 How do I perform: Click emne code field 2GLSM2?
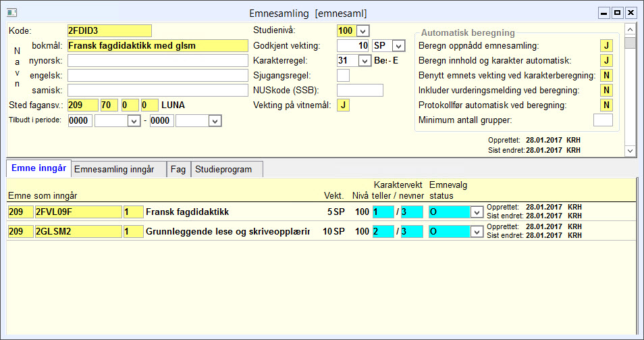78,231
